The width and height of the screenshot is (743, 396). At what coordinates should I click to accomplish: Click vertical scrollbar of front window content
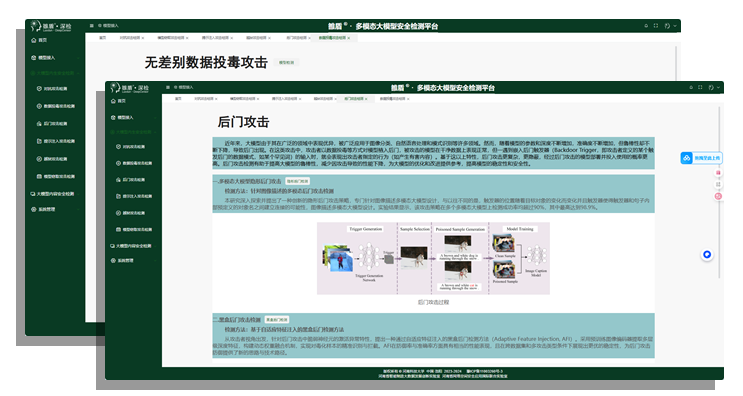719,192
